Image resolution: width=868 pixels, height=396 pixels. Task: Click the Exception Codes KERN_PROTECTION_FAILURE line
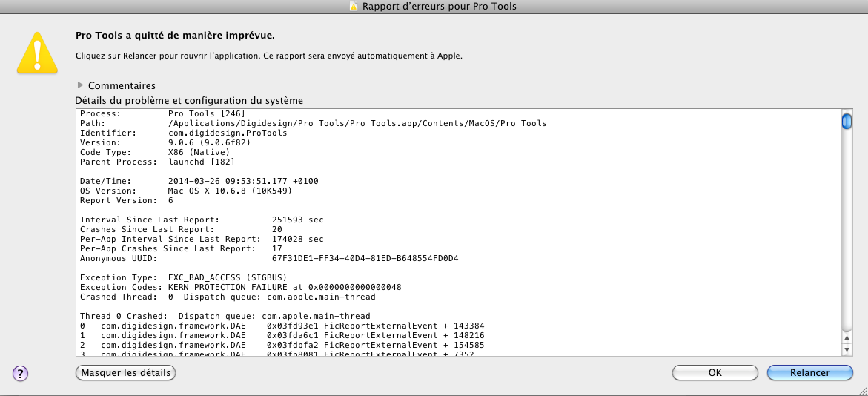pos(241,287)
